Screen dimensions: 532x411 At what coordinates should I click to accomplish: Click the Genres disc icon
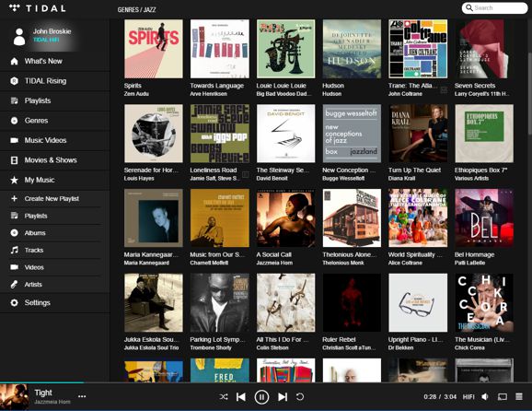coord(14,120)
